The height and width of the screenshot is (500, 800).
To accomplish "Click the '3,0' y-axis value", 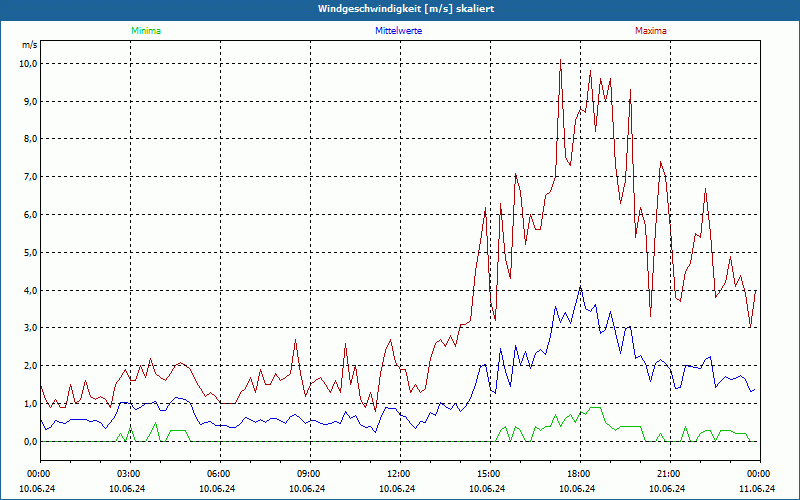I will click(30, 328).
